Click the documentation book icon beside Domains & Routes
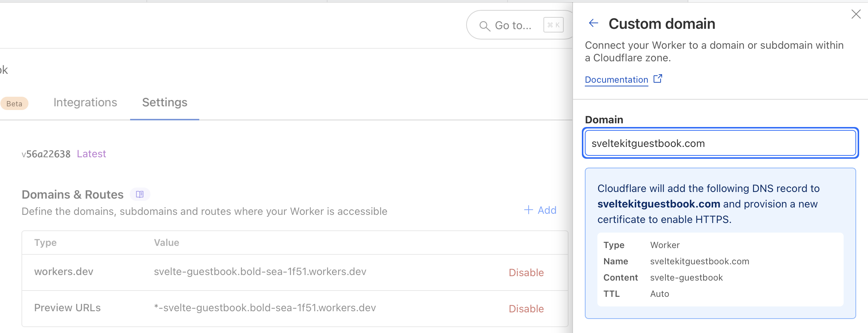868x333 pixels. pos(140,194)
